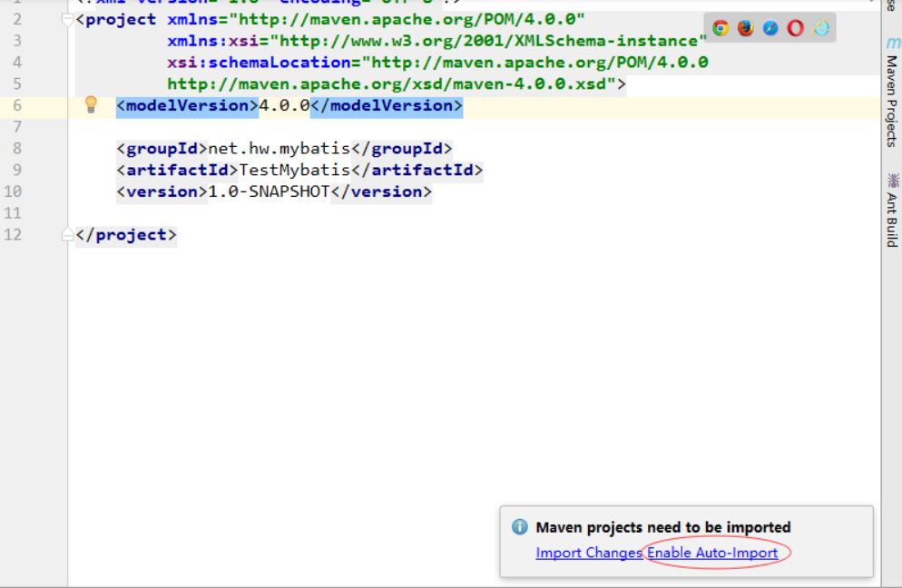Click line number 10 in the gutter
The image size is (902, 588).
pos(14,191)
